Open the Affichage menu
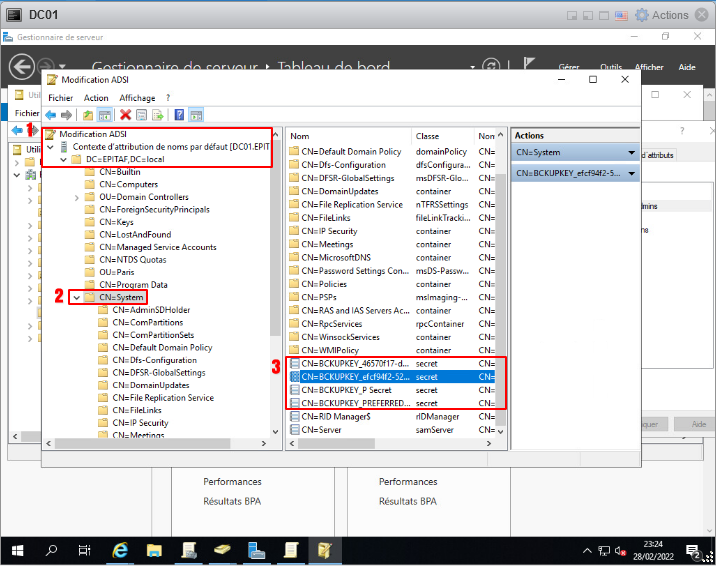Image resolution: width=716 pixels, height=566 pixels. 137,98
